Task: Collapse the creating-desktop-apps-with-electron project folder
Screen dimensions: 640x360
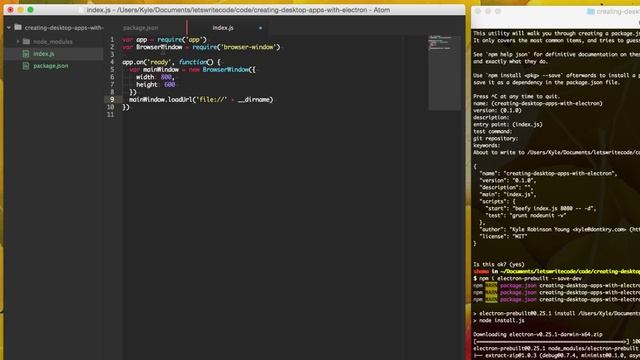Action: pos(9,28)
